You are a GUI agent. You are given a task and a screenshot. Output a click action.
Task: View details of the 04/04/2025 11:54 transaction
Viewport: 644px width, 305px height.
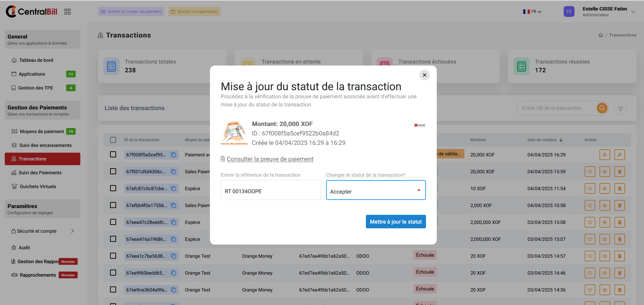[x=605, y=188]
